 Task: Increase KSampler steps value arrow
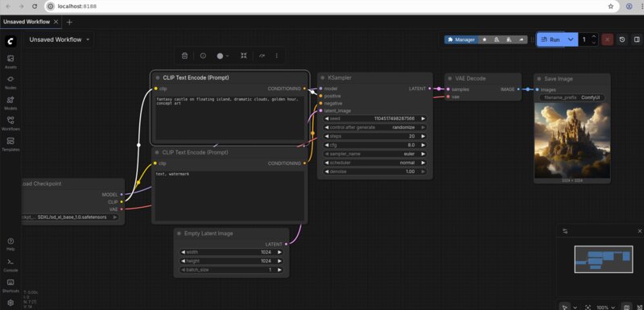click(423, 136)
